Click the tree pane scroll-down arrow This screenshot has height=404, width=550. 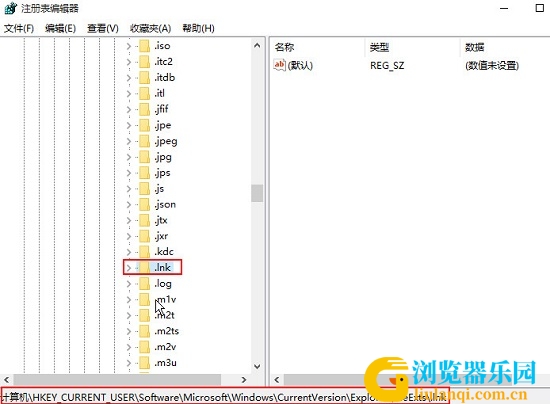point(257,366)
